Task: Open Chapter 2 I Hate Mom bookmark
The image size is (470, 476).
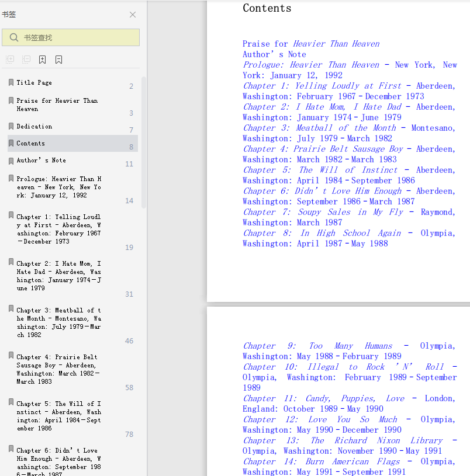Action: (x=59, y=276)
